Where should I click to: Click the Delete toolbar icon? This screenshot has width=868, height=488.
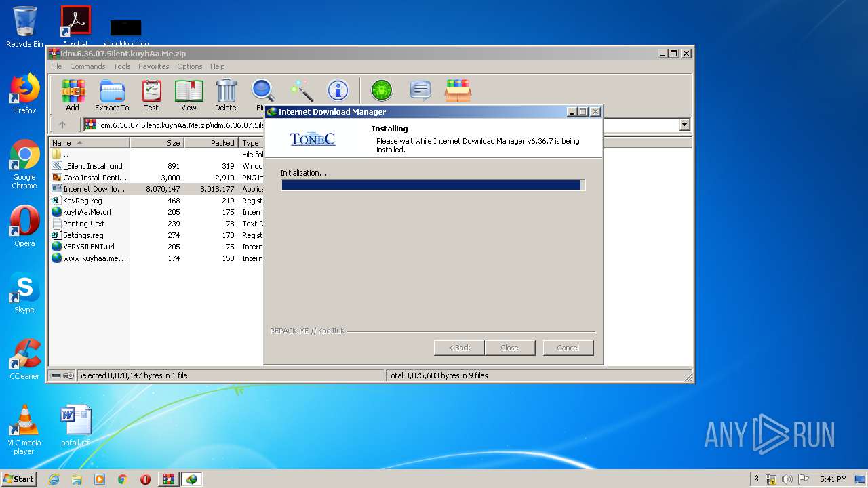click(226, 95)
